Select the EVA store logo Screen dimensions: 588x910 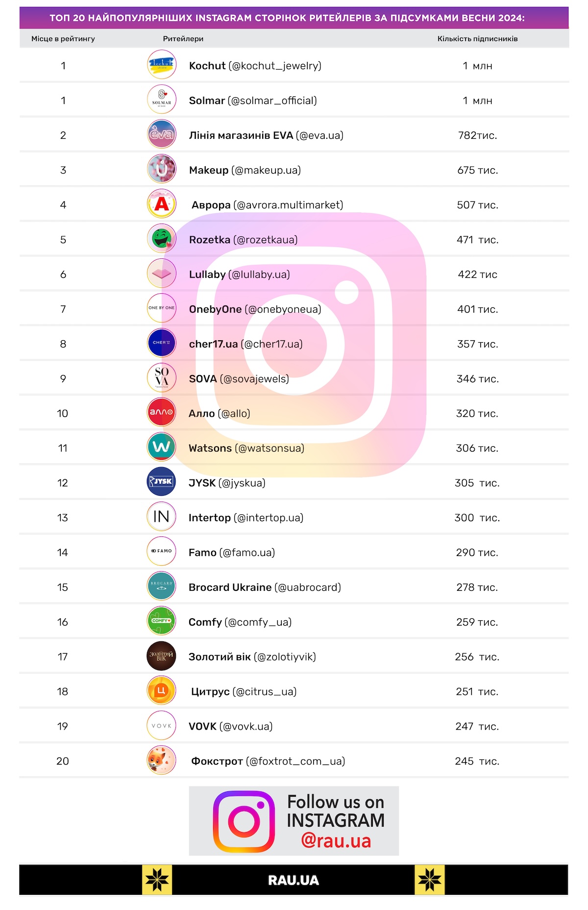click(x=161, y=134)
